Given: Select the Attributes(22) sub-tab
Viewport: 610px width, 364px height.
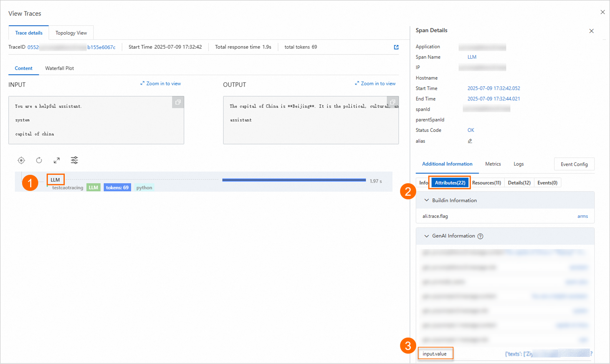Looking at the screenshot, I should pyautogui.click(x=450, y=183).
